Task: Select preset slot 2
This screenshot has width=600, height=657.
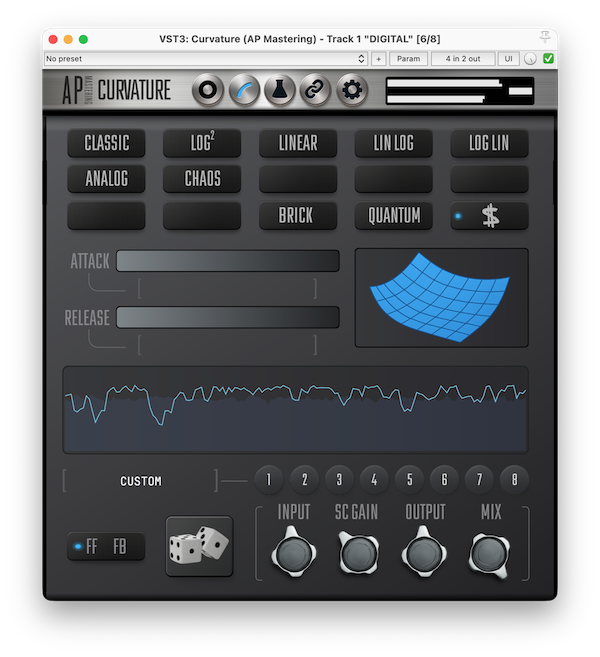Action: click(x=305, y=479)
